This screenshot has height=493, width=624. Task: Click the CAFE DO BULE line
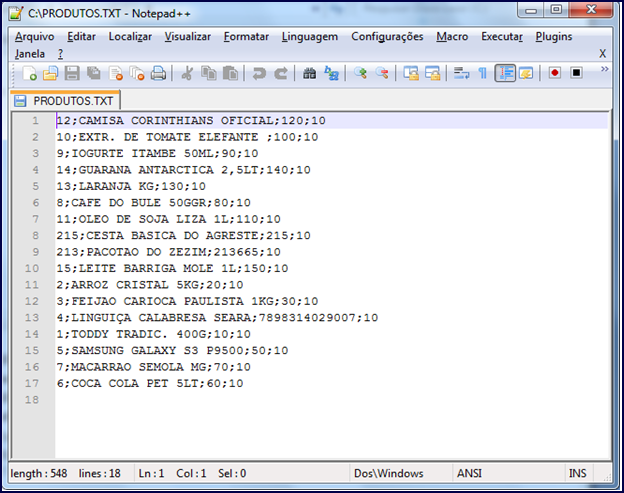[154, 203]
